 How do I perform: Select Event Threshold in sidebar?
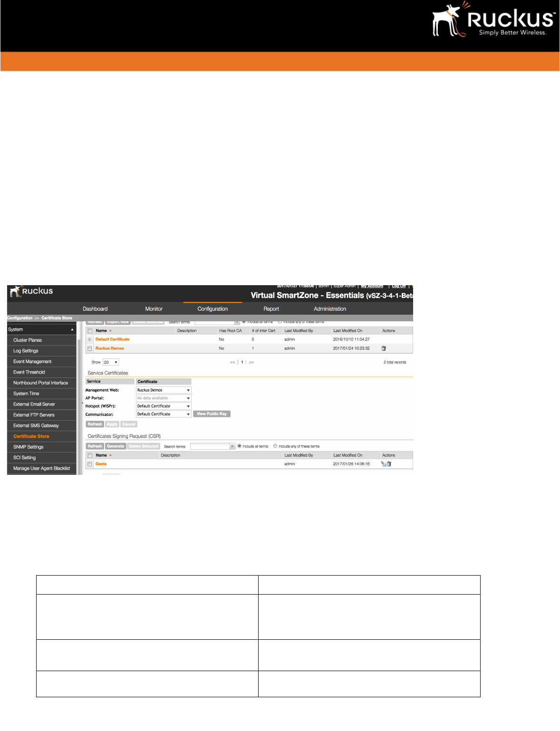click(x=41, y=372)
